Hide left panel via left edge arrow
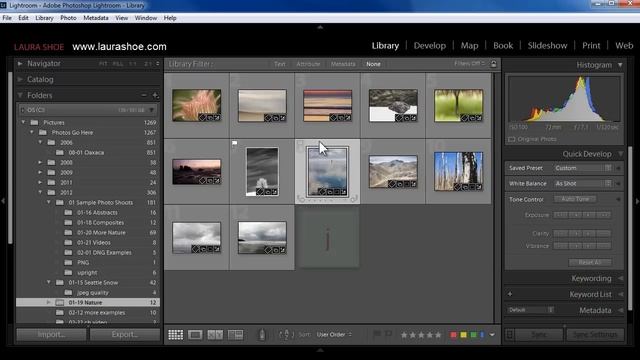Screen dimensions: 640x360 point(3,201)
